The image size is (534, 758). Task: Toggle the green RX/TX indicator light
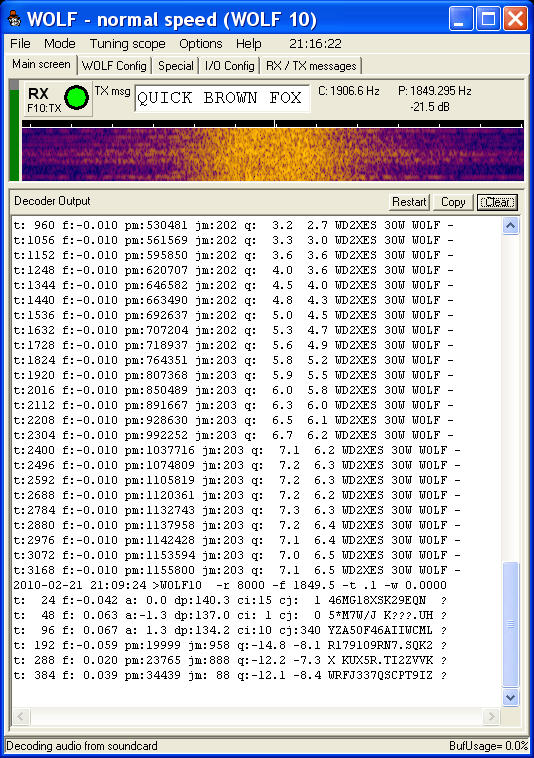coord(76,98)
